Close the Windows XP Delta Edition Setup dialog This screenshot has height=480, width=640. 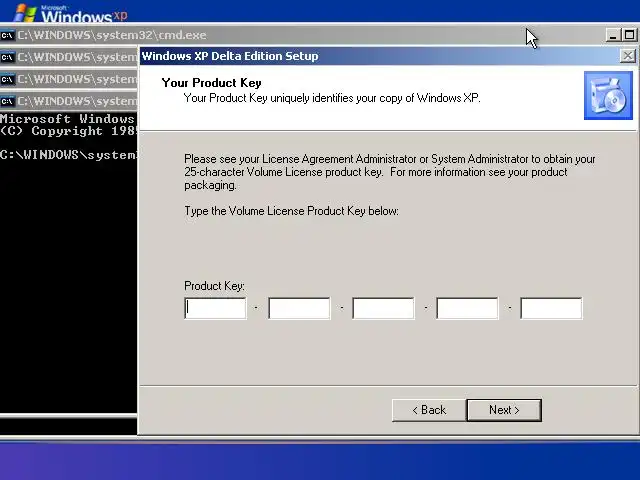(x=628, y=56)
